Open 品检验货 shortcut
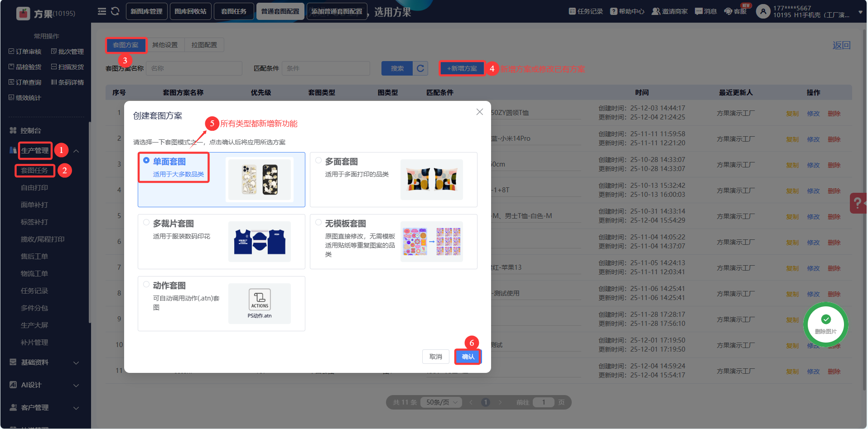Screen dimensions: 868x429 tap(25, 67)
